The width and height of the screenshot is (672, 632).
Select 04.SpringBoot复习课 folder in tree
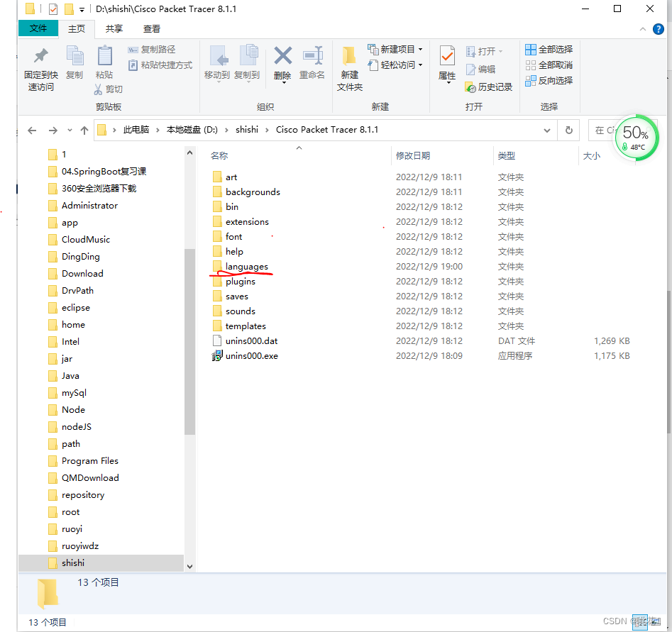tap(104, 172)
